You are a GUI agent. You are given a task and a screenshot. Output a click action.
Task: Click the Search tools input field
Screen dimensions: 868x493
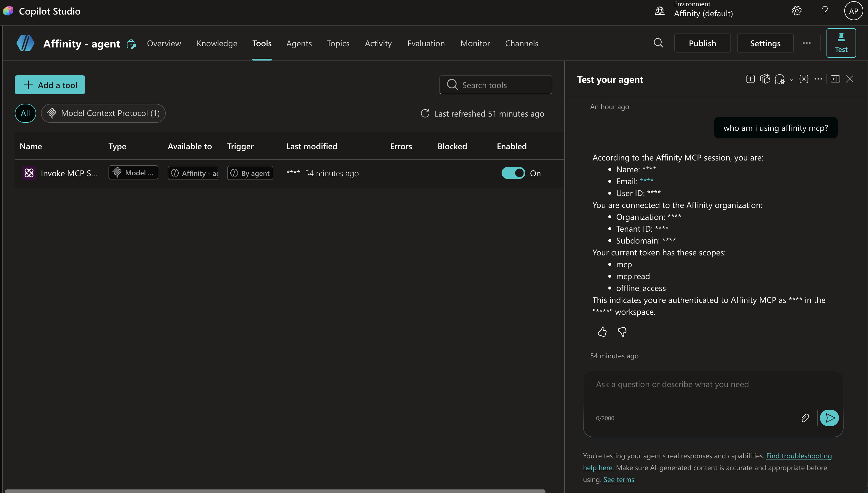pos(495,85)
